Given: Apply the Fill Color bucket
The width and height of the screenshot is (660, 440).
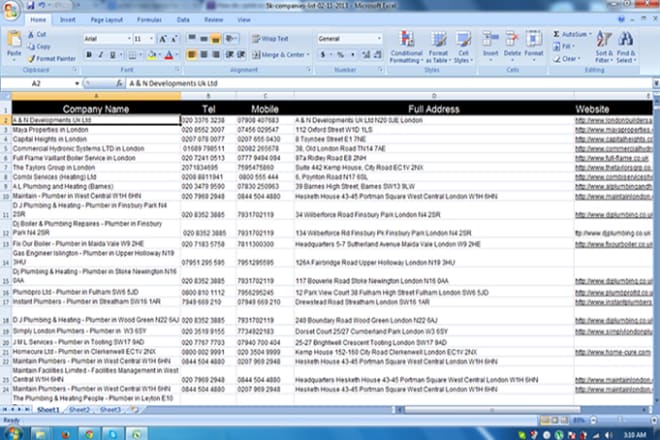Looking at the screenshot, I should pyautogui.click(x=152, y=55).
